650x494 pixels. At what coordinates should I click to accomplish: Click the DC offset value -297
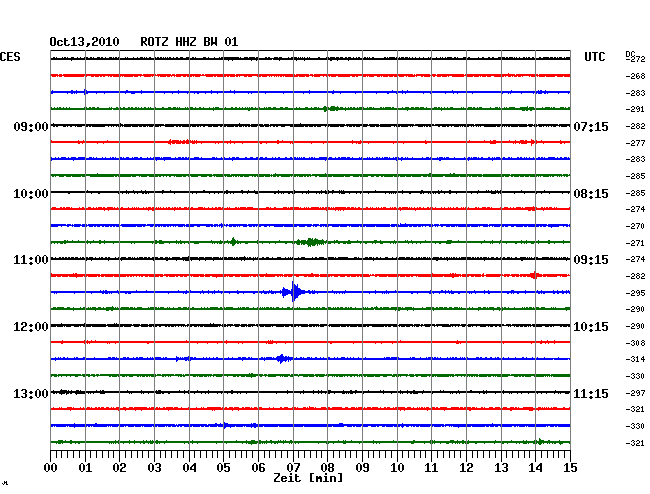tap(635, 393)
